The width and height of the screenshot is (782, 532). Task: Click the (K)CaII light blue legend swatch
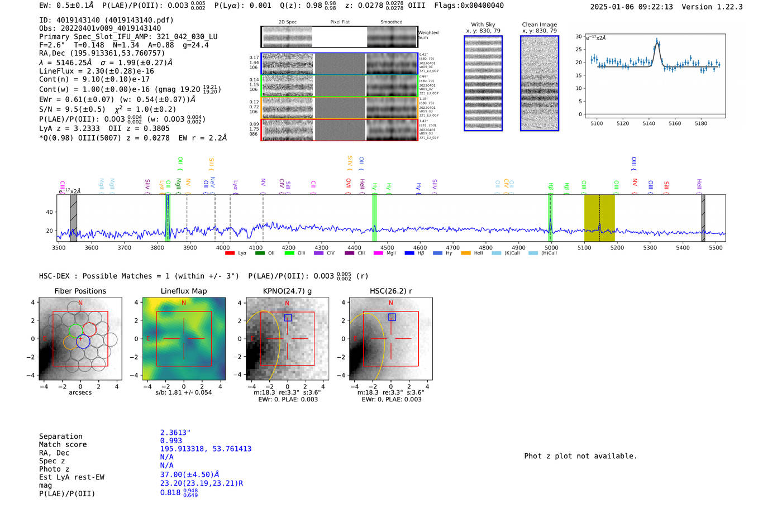[x=496, y=253]
